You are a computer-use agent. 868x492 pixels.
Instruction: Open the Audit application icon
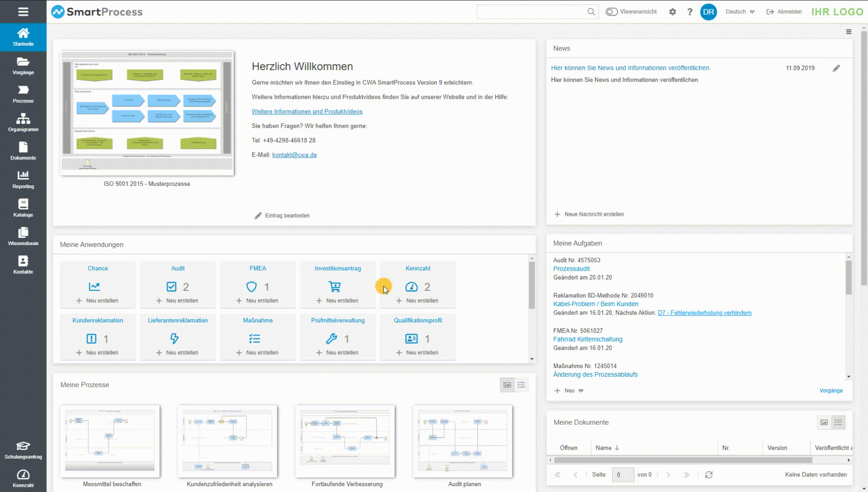[x=171, y=287]
